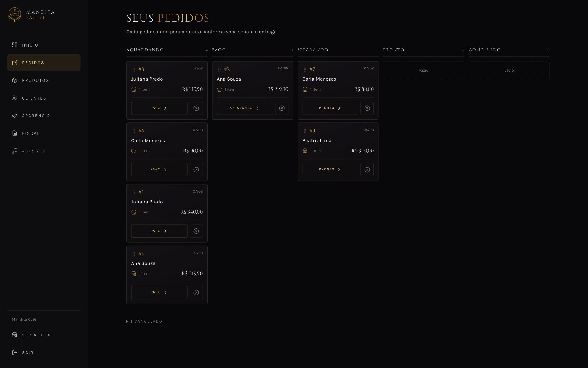Cancel order #4 using the X icon
This screenshot has width=588, height=368.
pyautogui.click(x=367, y=170)
